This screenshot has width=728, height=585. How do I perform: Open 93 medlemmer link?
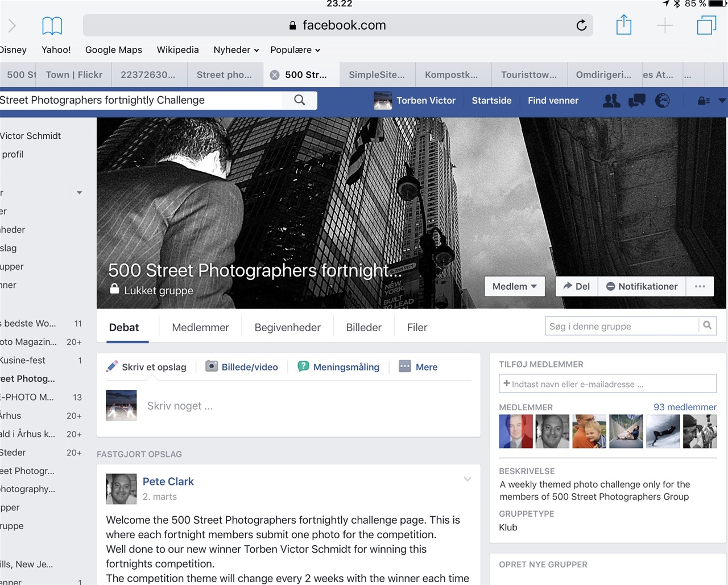point(685,407)
